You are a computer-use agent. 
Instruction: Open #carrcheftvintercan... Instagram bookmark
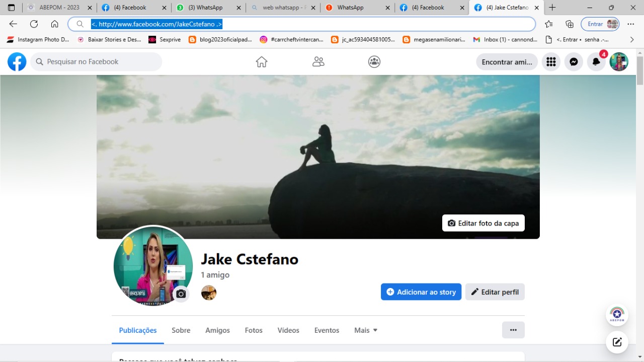click(292, 39)
